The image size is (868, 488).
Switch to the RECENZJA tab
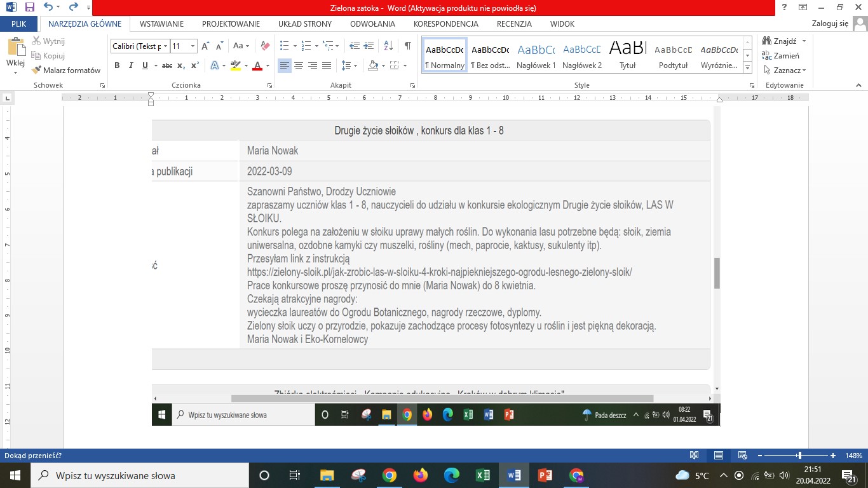[x=514, y=24]
